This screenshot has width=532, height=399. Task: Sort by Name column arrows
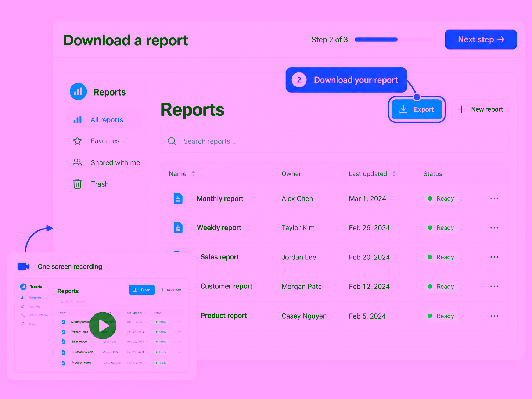(193, 174)
